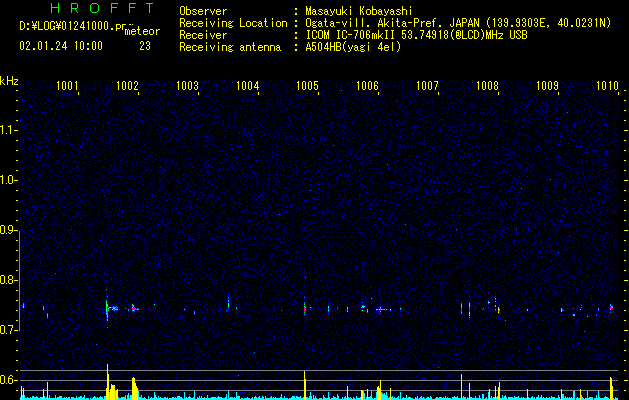
Task: Click the 1002 time axis marker
Action: tap(127, 86)
